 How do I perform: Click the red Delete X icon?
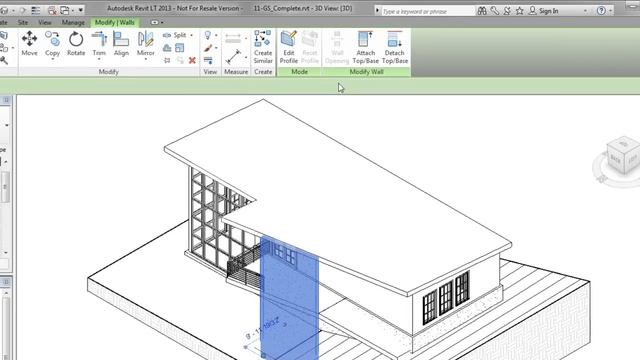coord(192,61)
